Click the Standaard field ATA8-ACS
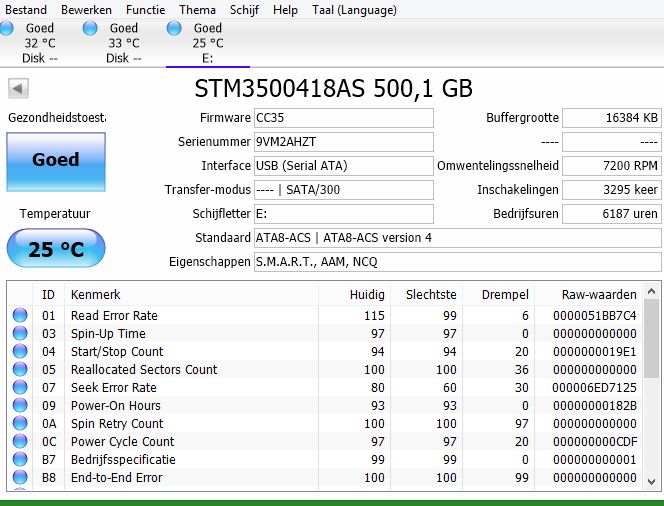 click(457, 238)
